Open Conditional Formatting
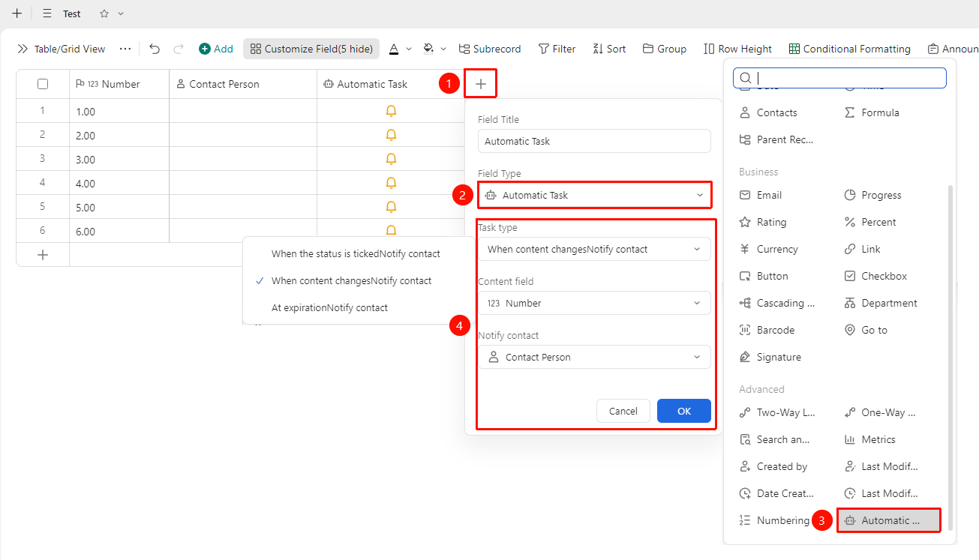The width and height of the screenshot is (979, 560). point(850,49)
